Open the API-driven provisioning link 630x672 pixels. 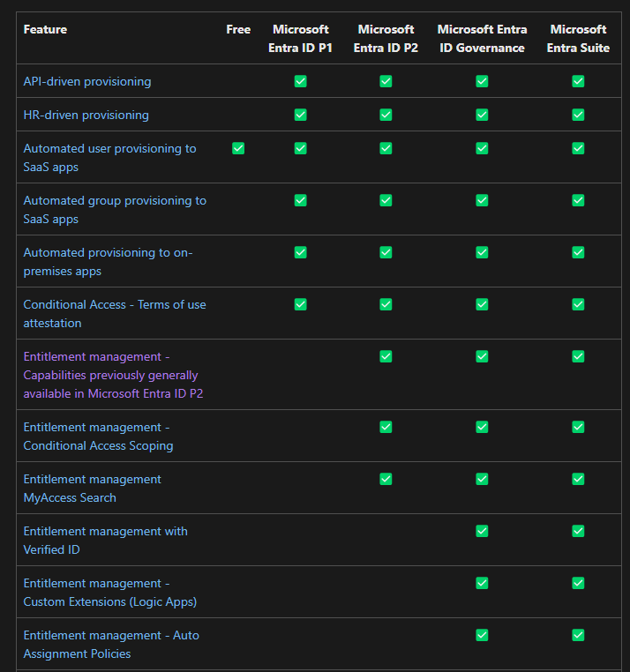pos(87,81)
